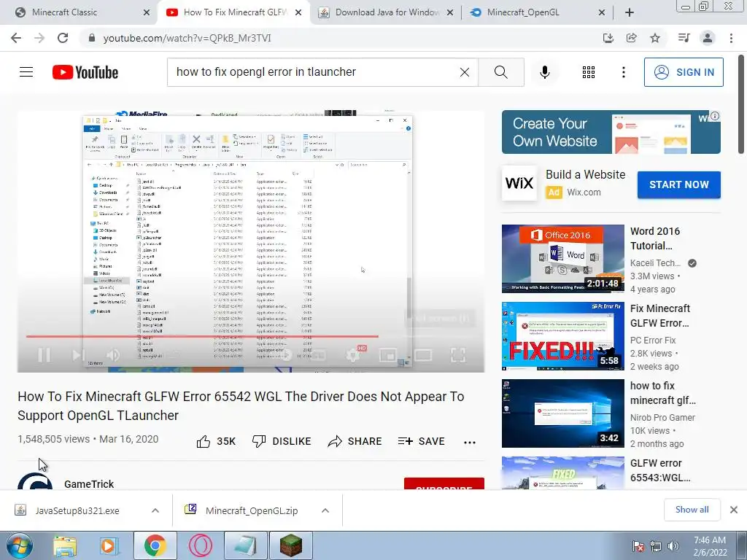Switch to the Minecraft Classic tab

tap(64, 12)
